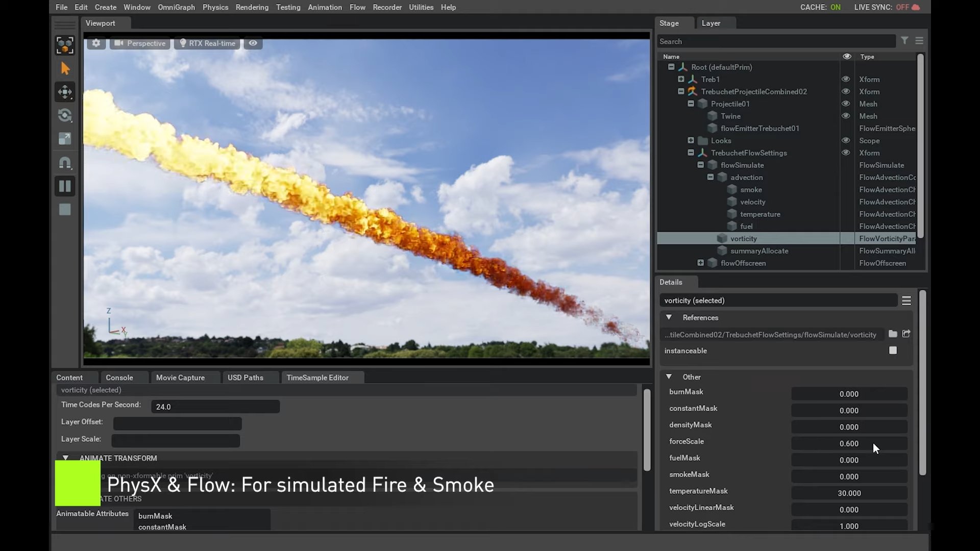
Task: Enable the instanceable checkbox
Action: pyautogui.click(x=893, y=350)
